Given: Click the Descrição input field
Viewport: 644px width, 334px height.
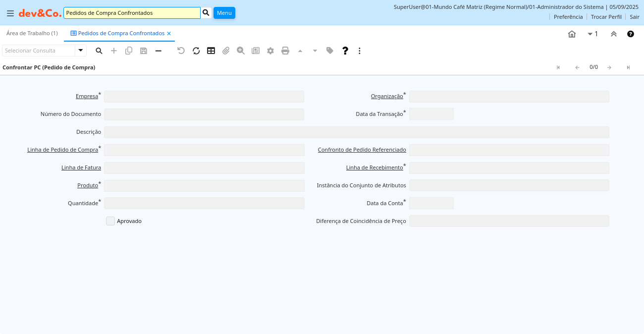Looking at the screenshot, I should click(x=356, y=132).
